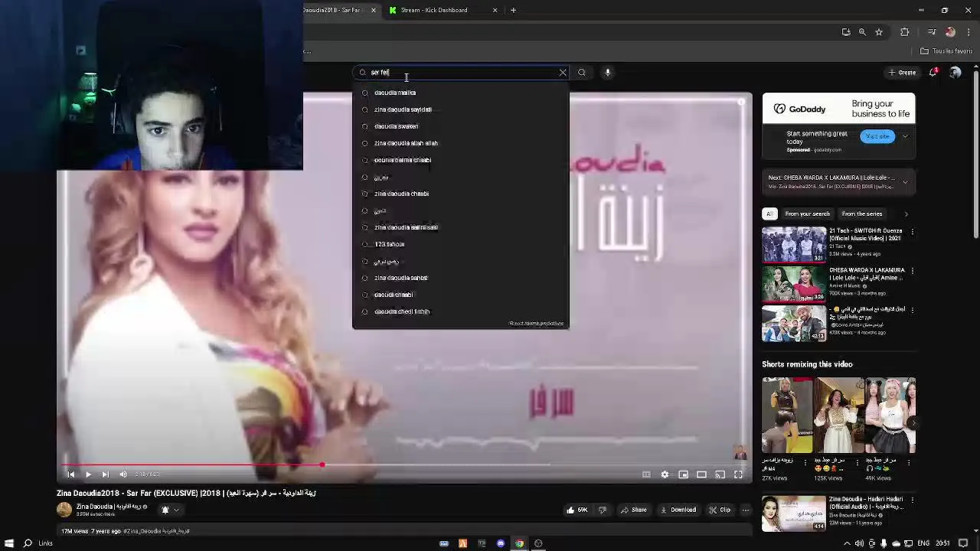This screenshot has width=980, height=551.
Task: Click GoDaddy Visit site button
Action: pyautogui.click(x=877, y=136)
